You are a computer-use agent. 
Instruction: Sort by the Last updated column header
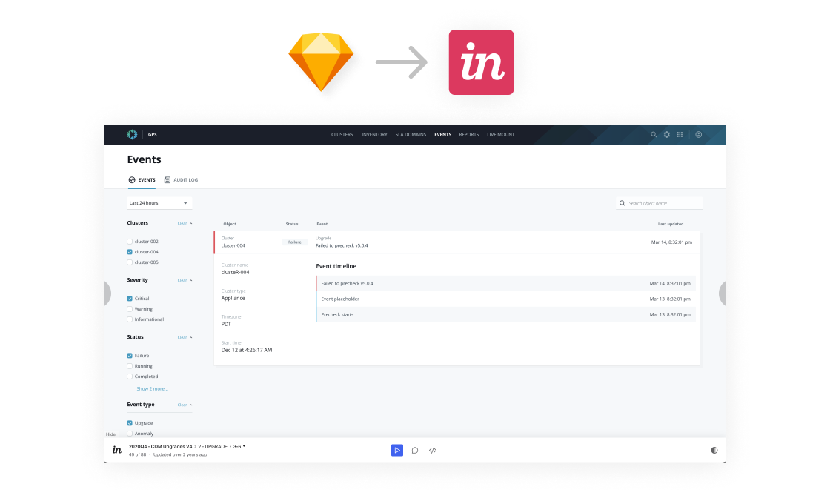point(670,224)
